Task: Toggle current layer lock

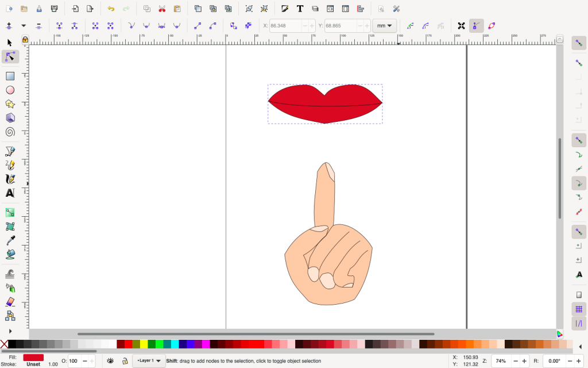Action: (125, 361)
